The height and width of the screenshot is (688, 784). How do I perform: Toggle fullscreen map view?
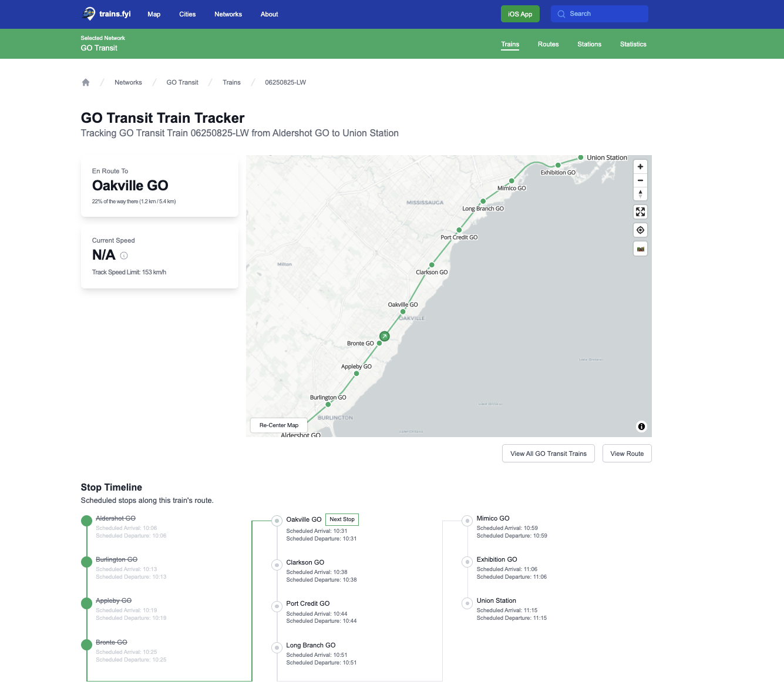click(x=640, y=212)
